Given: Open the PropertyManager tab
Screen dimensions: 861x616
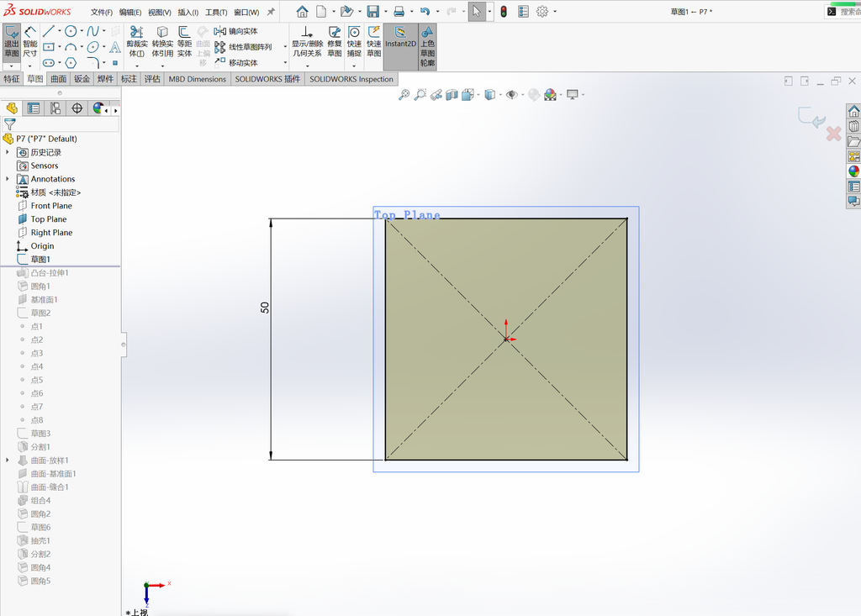Looking at the screenshot, I should pos(34,108).
